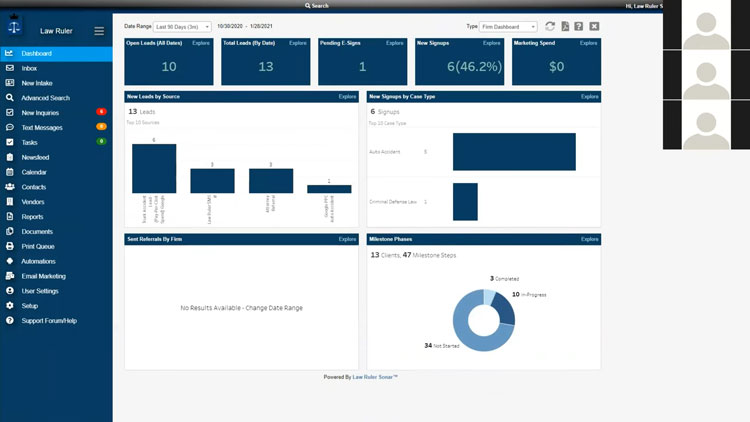Click the date range 10/30/2020 - 1/28/2021 text
750x422 pixels.
(x=245, y=26)
